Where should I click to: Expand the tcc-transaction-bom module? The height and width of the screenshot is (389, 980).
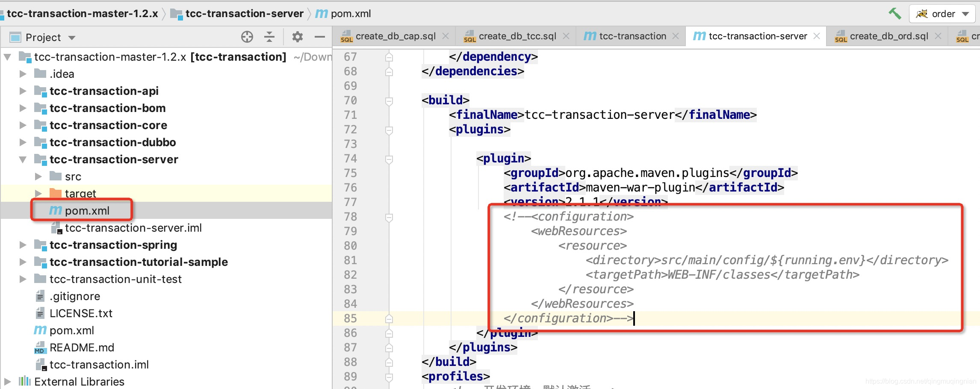23,108
